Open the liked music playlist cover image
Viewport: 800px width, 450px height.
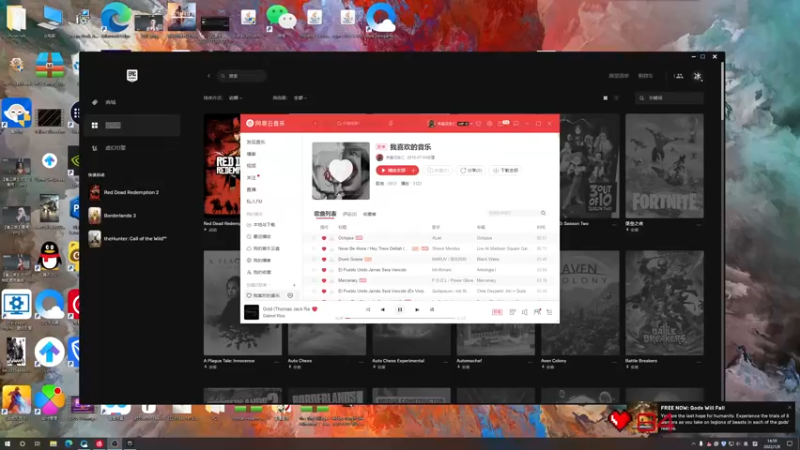[341, 170]
